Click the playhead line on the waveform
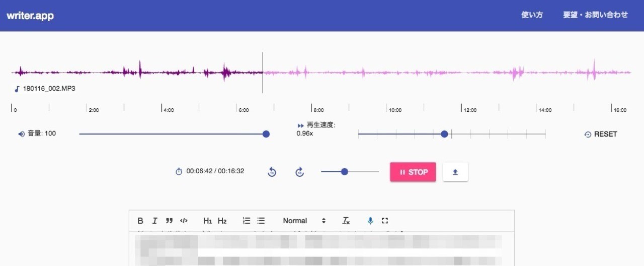644x266 pixels. coord(263,73)
